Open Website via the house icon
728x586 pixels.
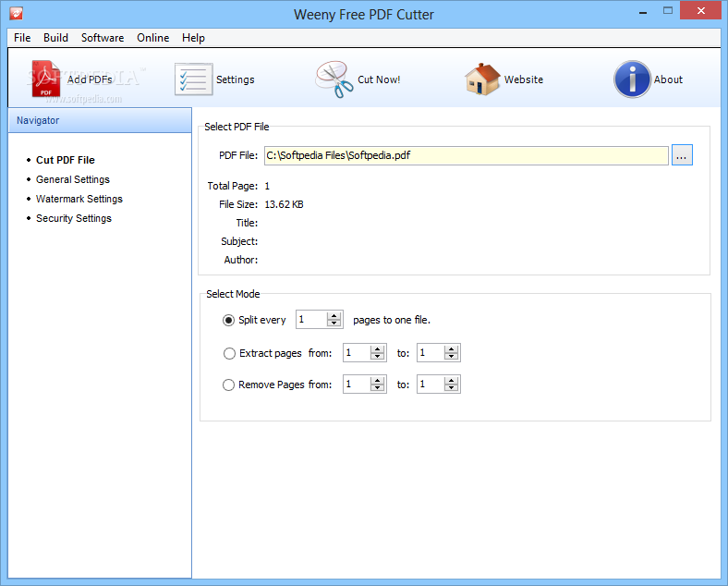click(482, 79)
